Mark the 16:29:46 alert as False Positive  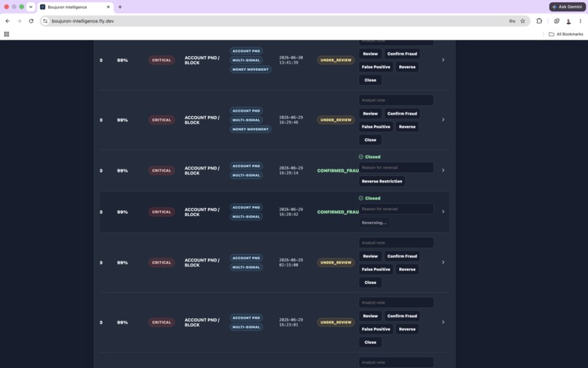tap(376, 126)
